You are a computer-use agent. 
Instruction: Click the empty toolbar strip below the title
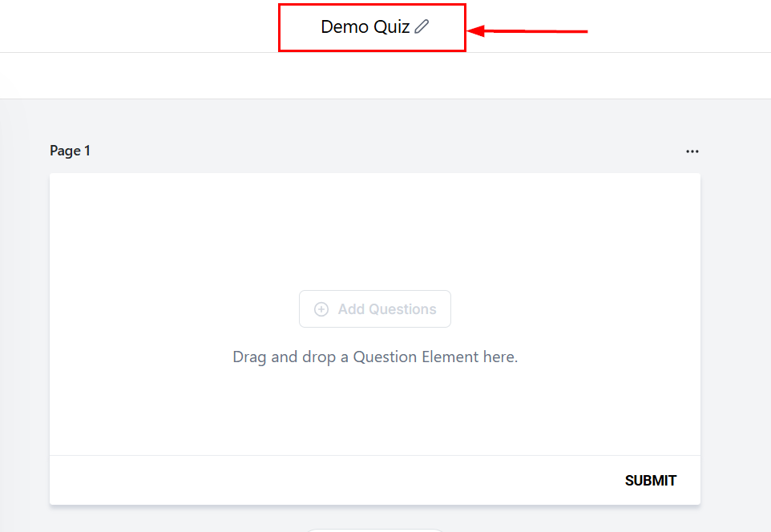(x=385, y=76)
